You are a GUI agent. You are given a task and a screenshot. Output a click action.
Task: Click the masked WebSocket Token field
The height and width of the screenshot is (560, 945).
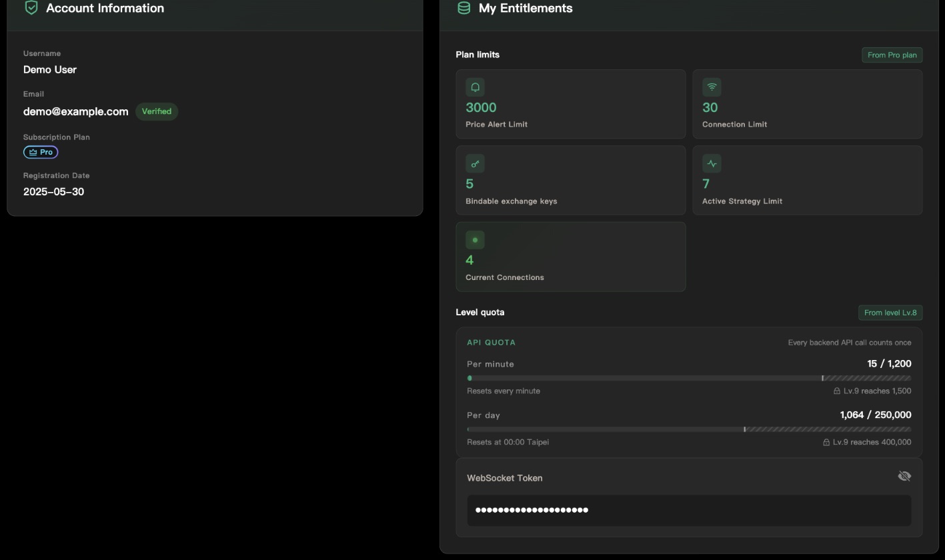point(689,510)
